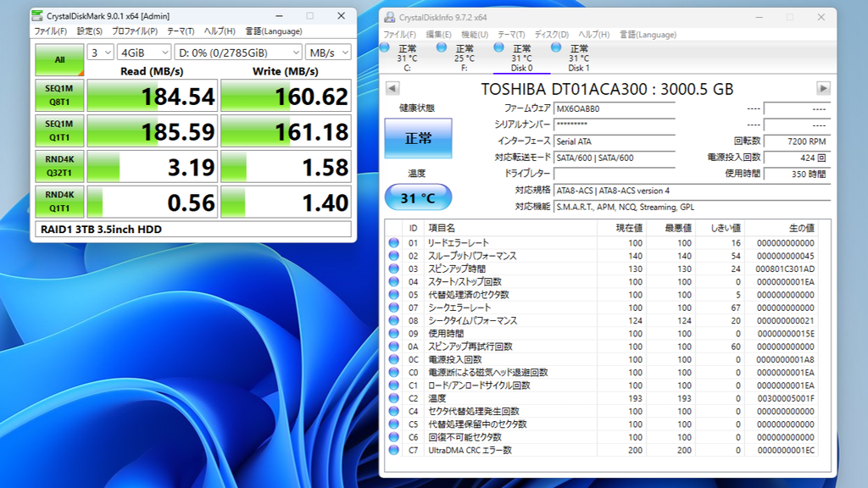The image size is (868, 488).
Task: Open the test count dropdown showing 3
Action: pyautogui.click(x=101, y=53)
